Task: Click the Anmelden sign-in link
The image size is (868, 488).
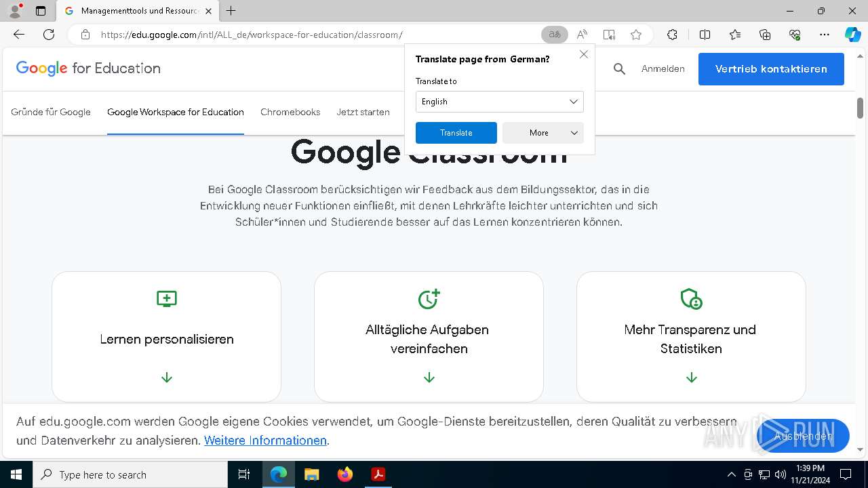Action: [663, 68]
